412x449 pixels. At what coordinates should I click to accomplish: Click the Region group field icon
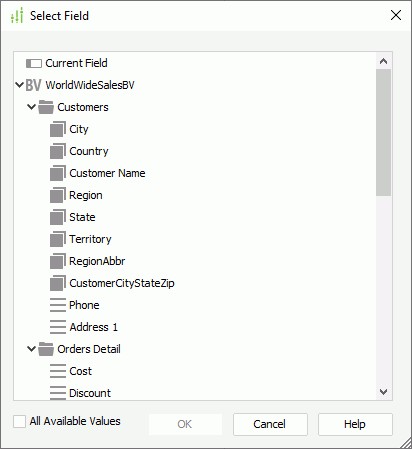58,195
